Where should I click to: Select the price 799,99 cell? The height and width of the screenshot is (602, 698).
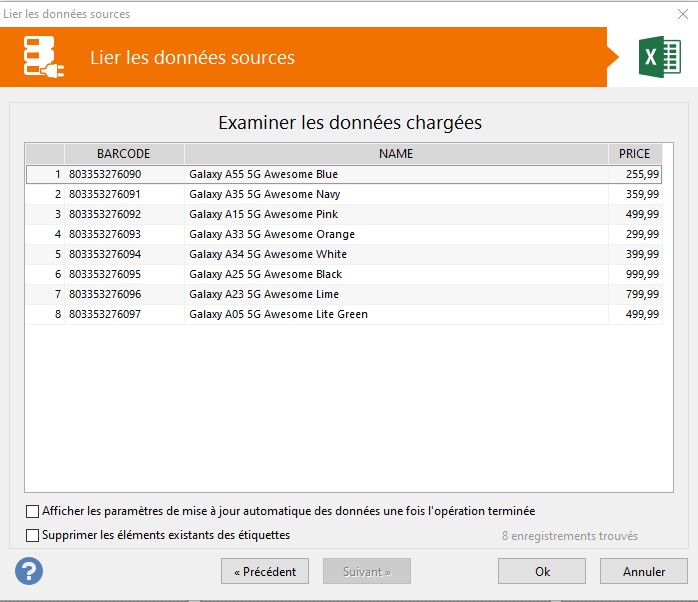point(635,294)
